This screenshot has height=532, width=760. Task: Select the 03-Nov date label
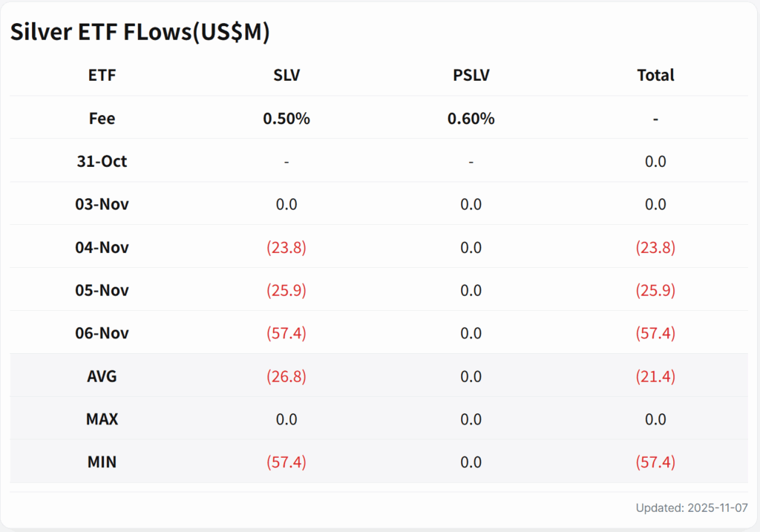[102, 204]
